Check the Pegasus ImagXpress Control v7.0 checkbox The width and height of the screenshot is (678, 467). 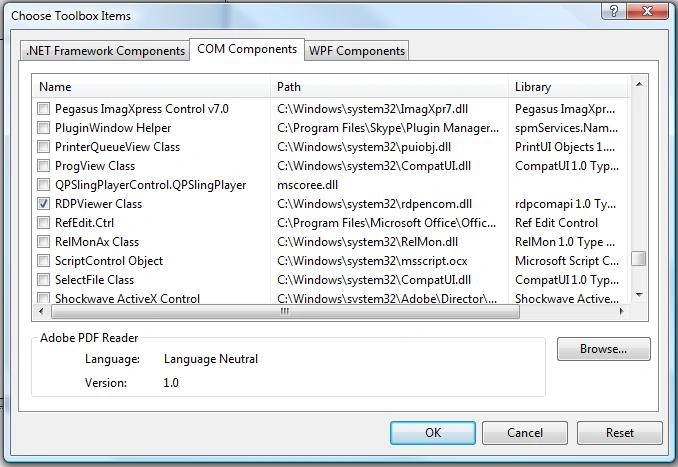[x=43, y=109]
